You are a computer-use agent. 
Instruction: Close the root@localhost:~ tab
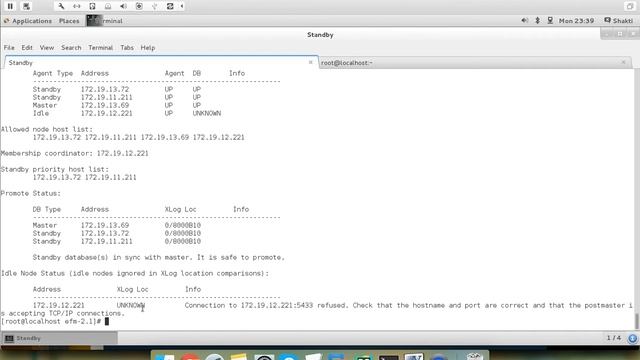coord(624,62)
